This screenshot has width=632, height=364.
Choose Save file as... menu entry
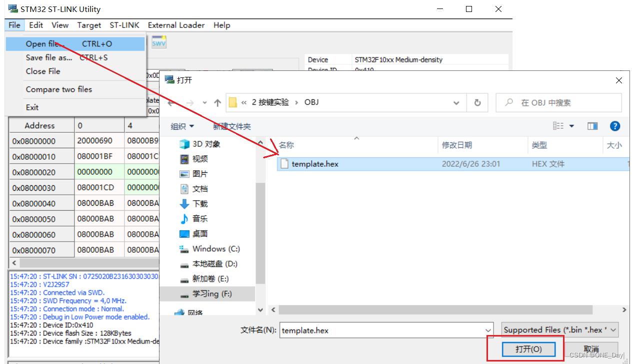pos(75,57)
